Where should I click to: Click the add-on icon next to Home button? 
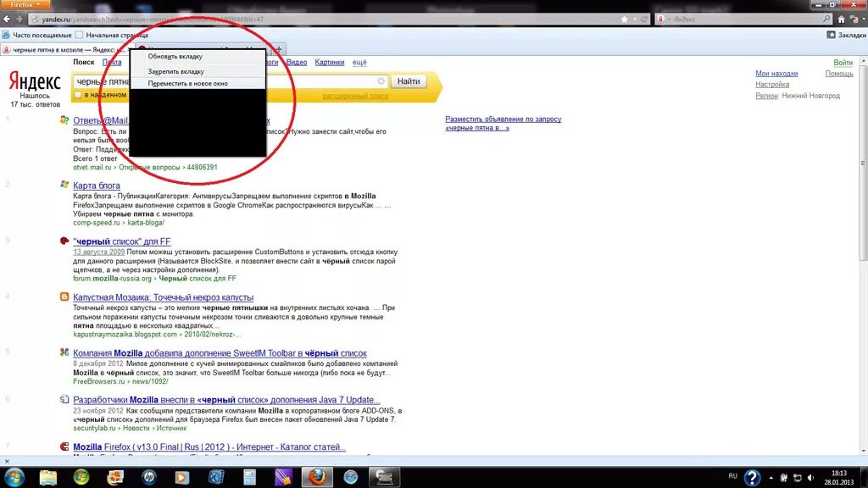pos(854,19)
